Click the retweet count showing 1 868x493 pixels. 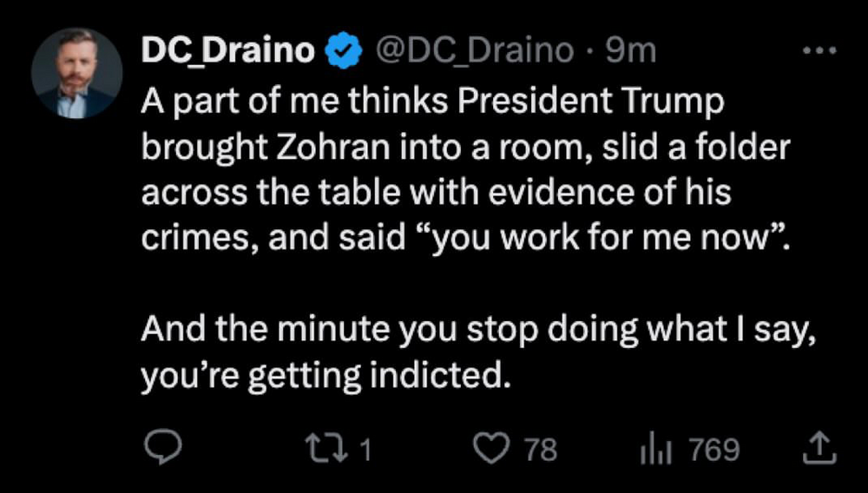tap(365, 449)
